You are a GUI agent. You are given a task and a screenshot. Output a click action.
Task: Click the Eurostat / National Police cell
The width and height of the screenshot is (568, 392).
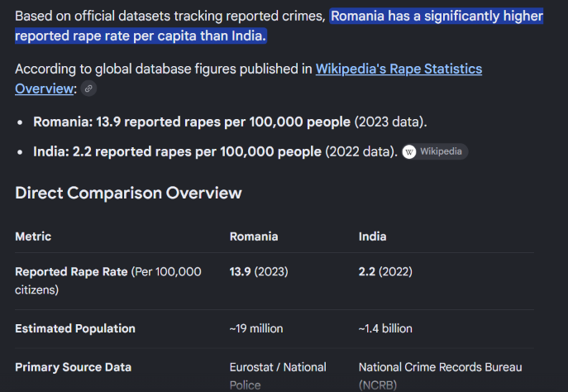point(278,376)
